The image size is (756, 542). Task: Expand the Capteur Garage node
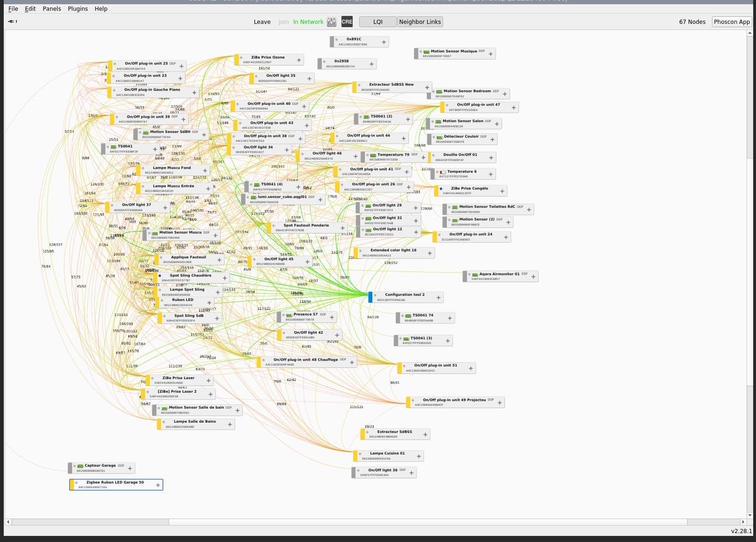pyautogui.click(x=130, y=468)
